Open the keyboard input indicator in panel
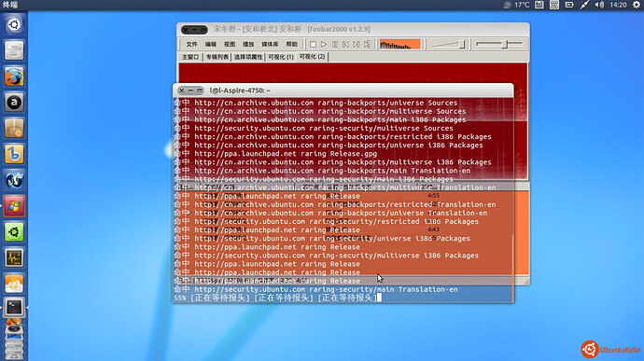The width and height of the screenshot is (644, 361). click(554, 5)
